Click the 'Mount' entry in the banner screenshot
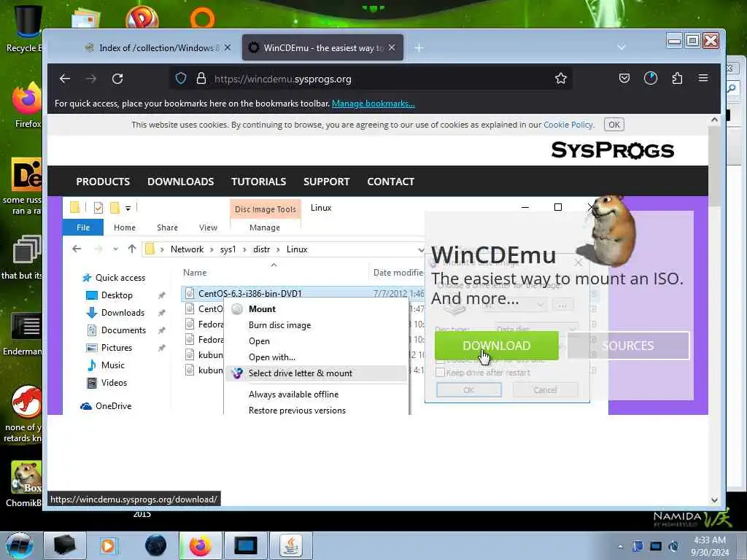 (262, 308)
